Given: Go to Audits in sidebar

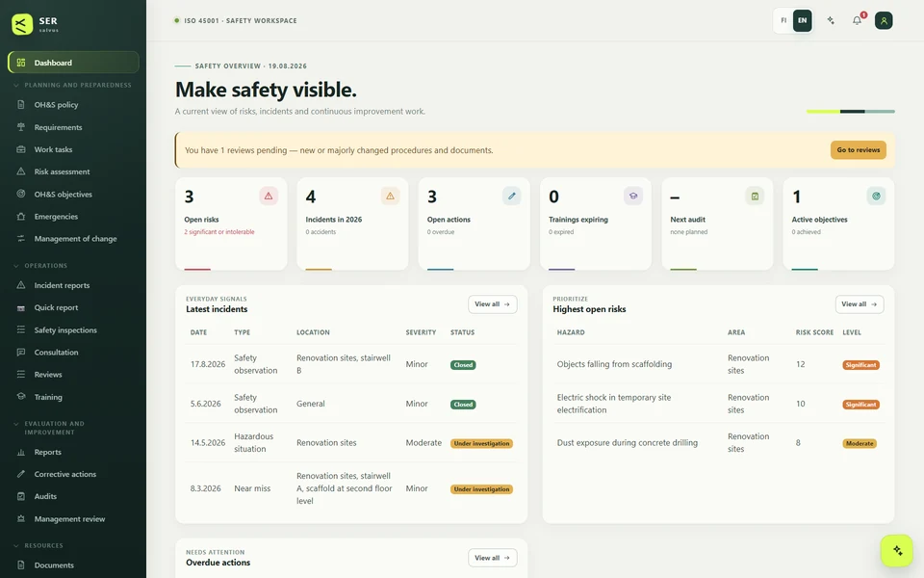Looking at the screenshot, I should click(x=73, y=496).
